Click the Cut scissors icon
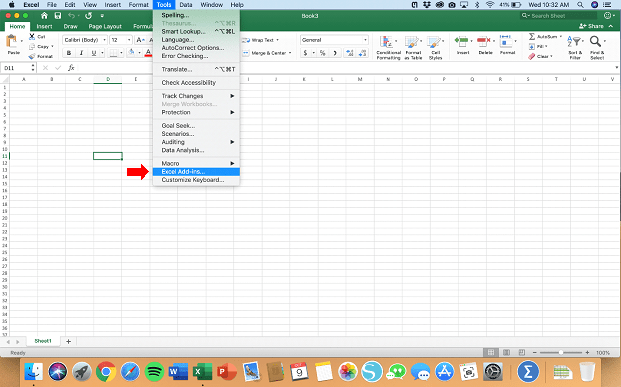The image size is (621, 387). pos(32,36)
